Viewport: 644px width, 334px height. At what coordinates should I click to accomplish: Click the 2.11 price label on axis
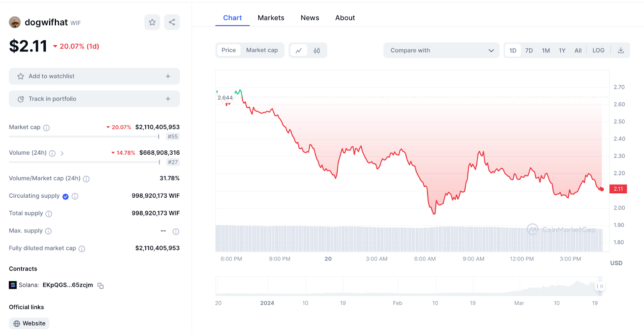(x=618, y=189)
